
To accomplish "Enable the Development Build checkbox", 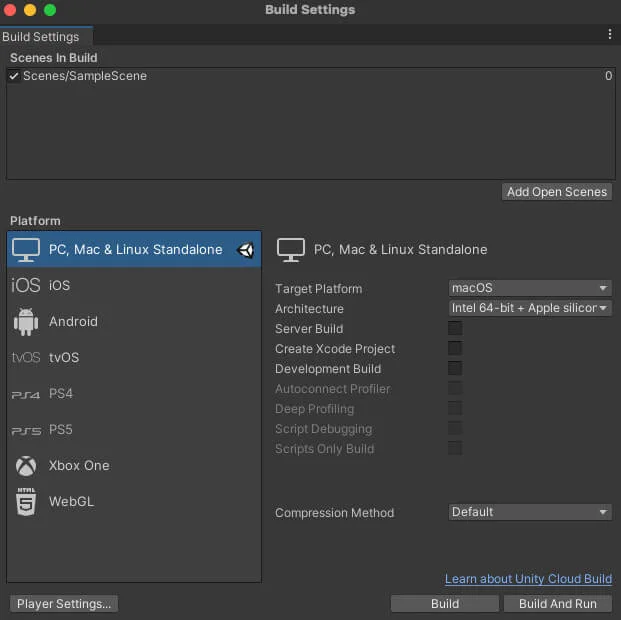I will [x=455, y=368].
